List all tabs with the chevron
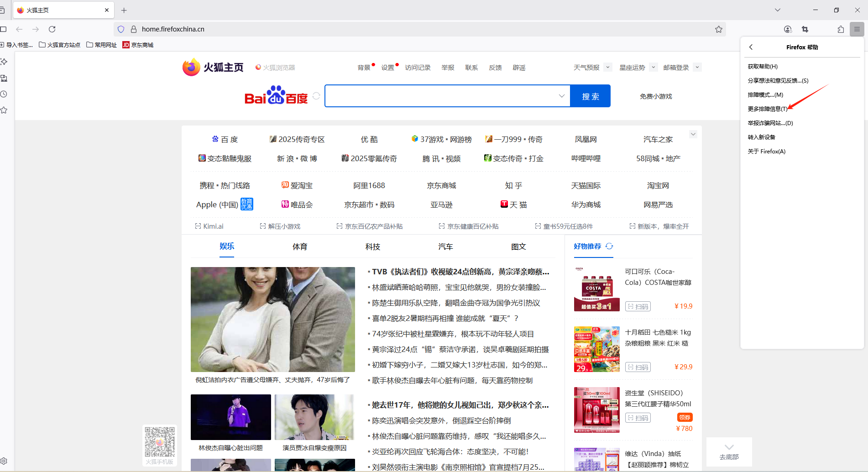The image size is (868, 472). 778,10
